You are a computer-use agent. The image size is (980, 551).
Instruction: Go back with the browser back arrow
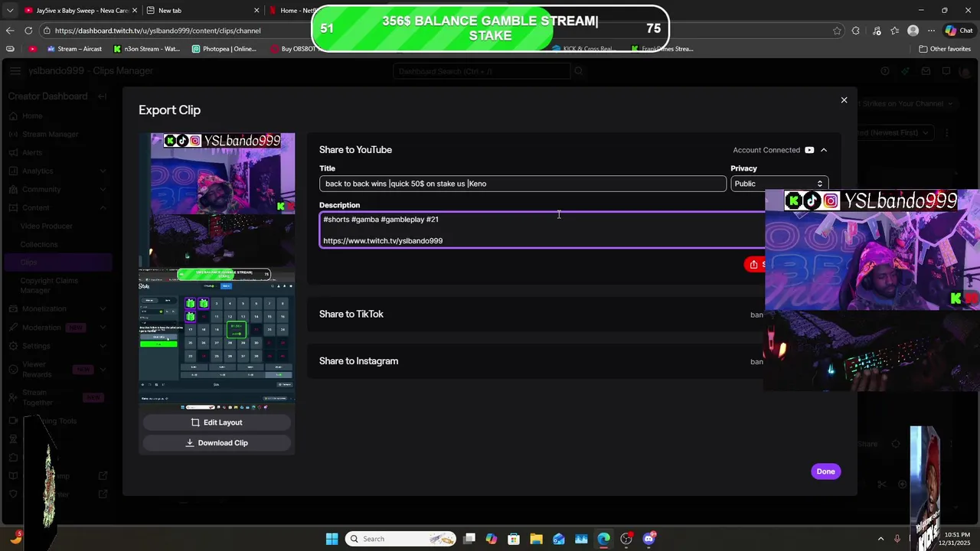pos(10,31)
